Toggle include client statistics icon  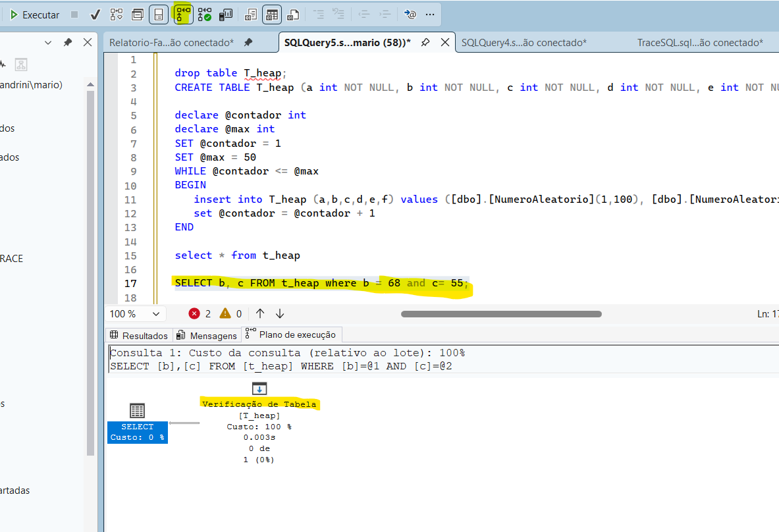point(226,14)
